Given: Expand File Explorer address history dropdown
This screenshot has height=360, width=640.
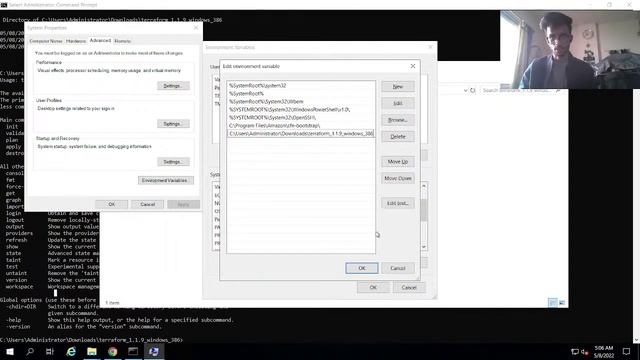Looking at the screenshot, I should (465, 90).
